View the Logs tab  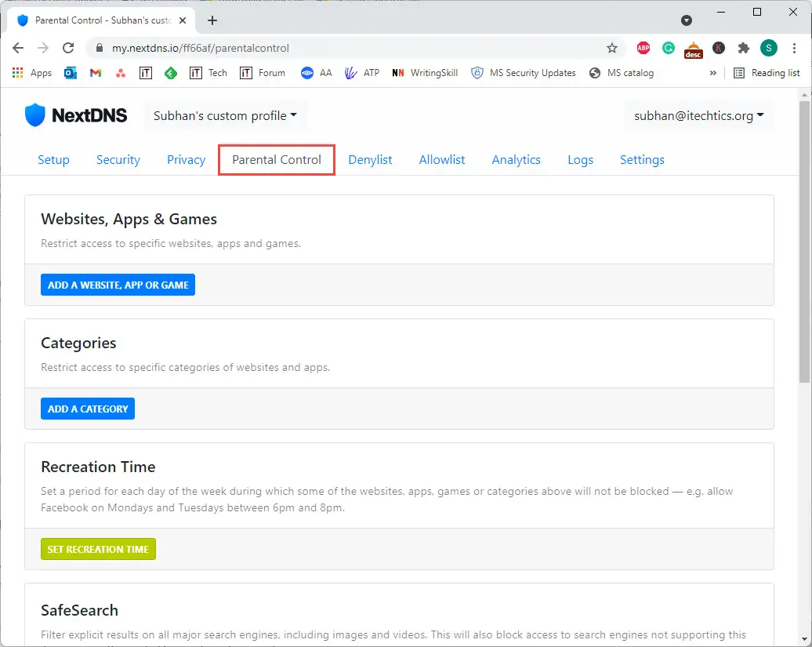581,160
